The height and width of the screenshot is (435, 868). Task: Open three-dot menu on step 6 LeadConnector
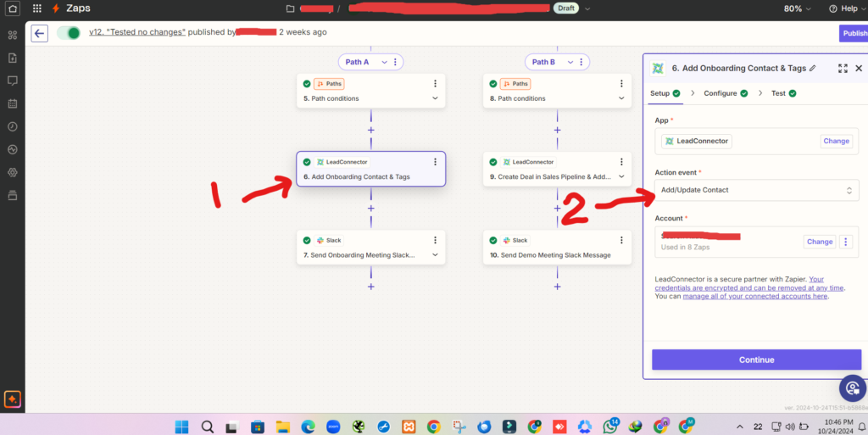[435, 162]
